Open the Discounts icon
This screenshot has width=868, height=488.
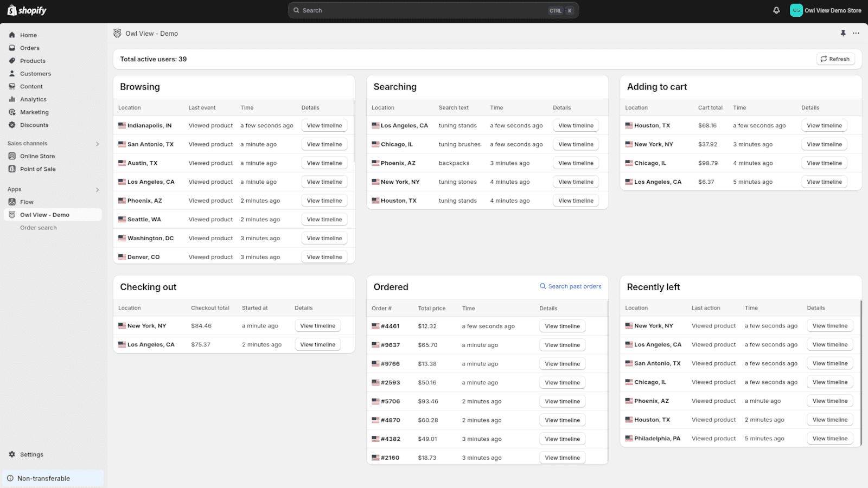12,125
